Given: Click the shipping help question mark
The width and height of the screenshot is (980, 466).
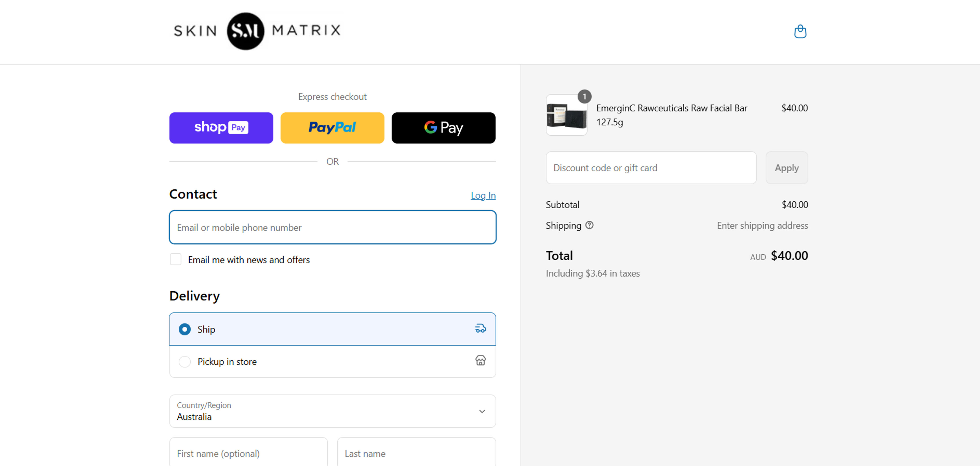Looking at the screenshot, I should (589, 225).
